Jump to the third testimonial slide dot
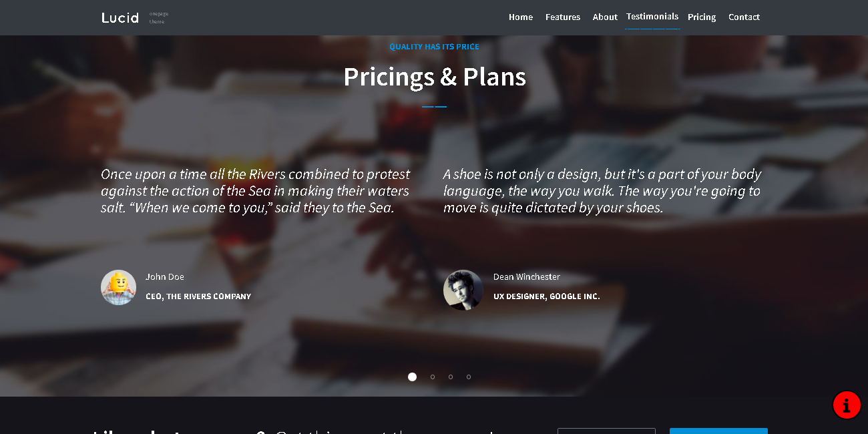 click(451, 377)
